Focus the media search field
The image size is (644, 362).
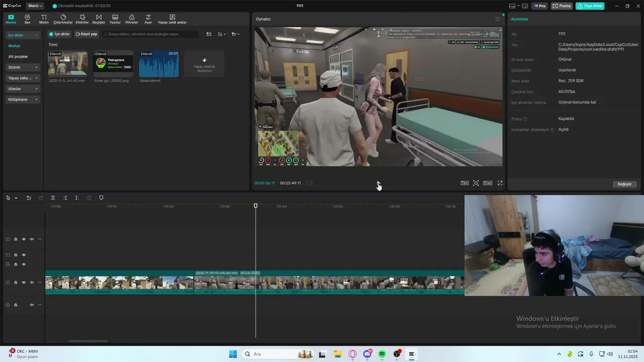150,34
